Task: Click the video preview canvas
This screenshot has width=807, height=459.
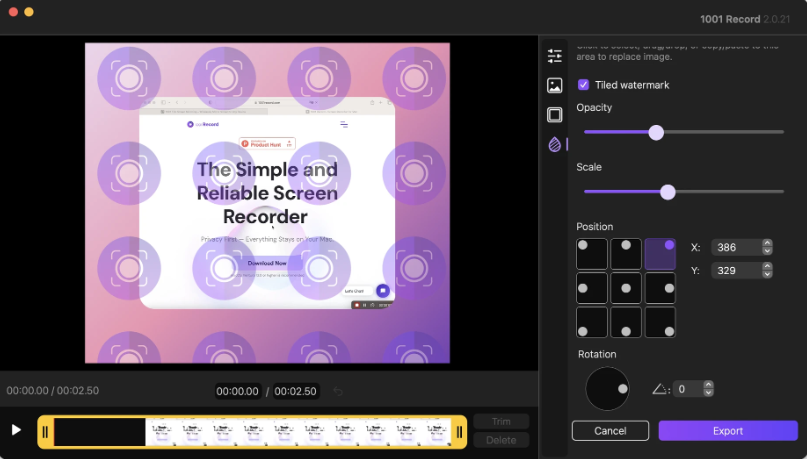Action: (267, 203)
